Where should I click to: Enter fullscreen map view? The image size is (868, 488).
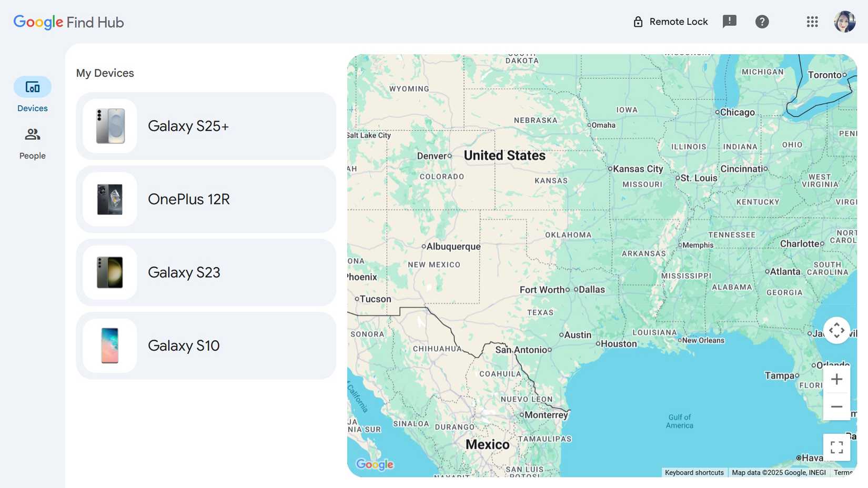click(x=836, y=446)
